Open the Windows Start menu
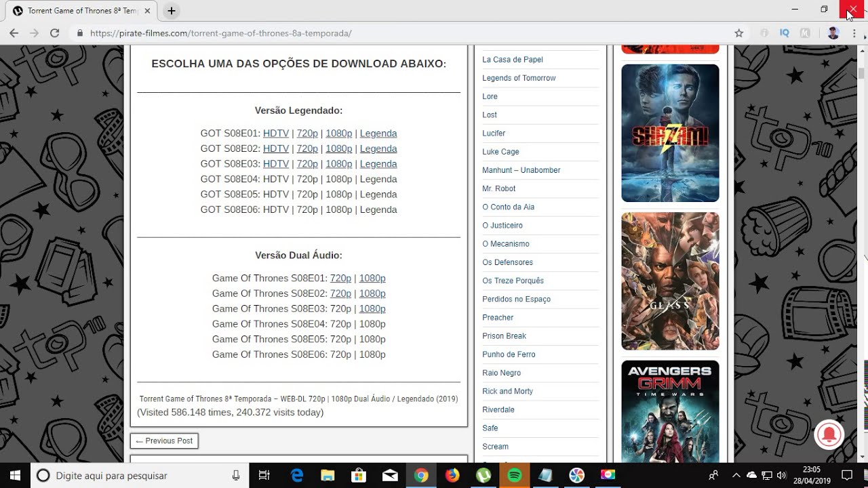The height and width of the screenshot is (488, 868). pyautogui.click(x=15, y=475)
